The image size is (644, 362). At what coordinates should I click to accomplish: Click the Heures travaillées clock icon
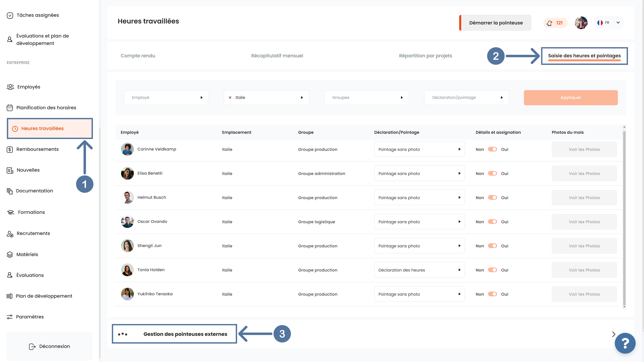point(15,129)
